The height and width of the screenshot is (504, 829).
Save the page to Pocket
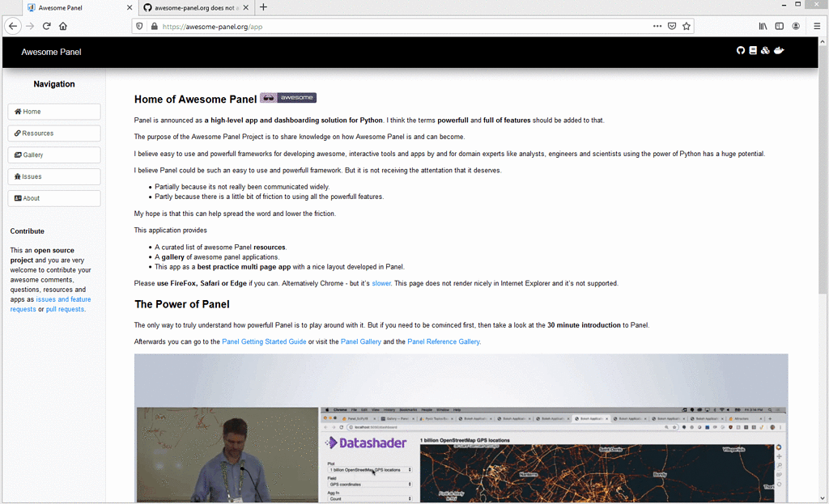point(672,26)
